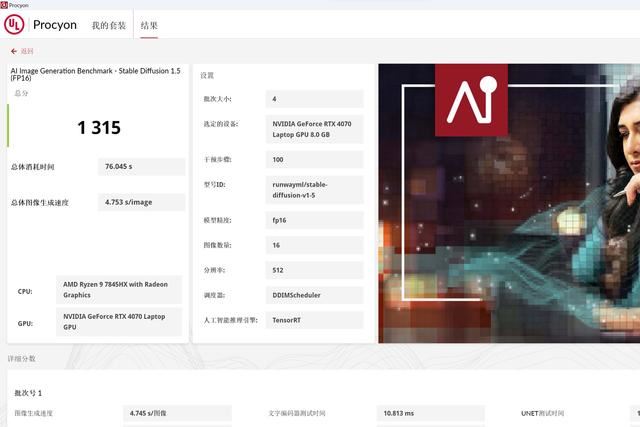This screenshot has width=640, height=427.
Task: Click the red back arrow icon
Action: [x=14, y=51]
